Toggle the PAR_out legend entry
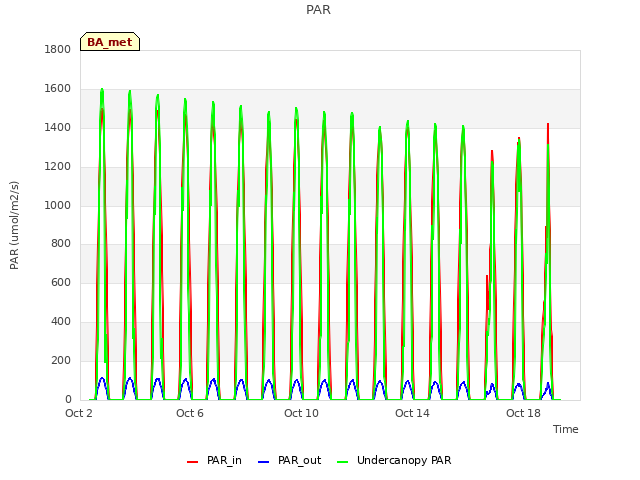Viewport: 640px width, 480px height. [290, 460]
